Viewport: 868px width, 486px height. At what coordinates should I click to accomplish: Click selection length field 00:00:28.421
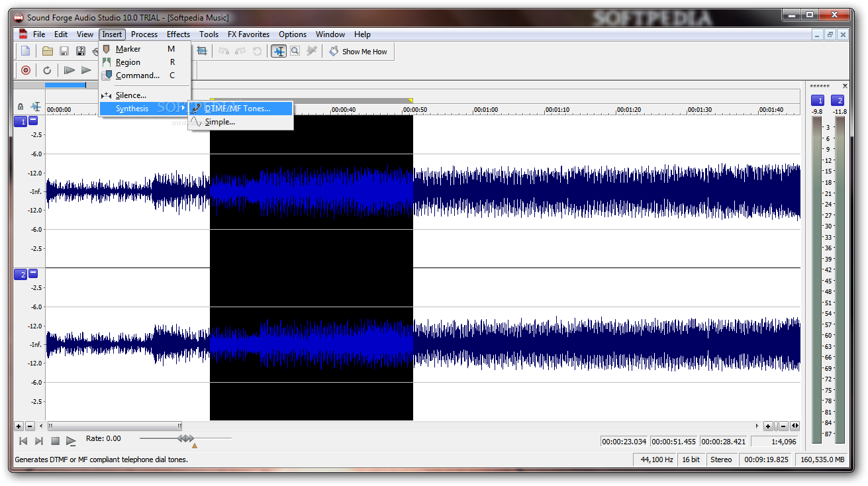pos(723,442)
